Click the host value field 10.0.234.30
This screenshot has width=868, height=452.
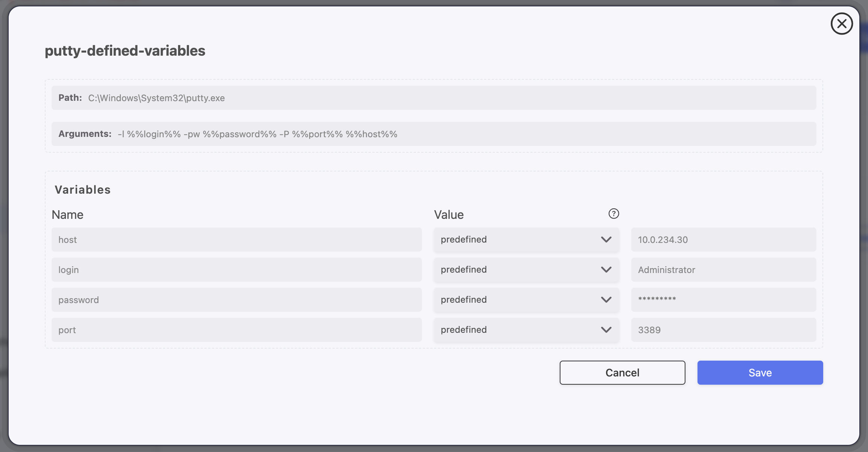click(x=723, y=240)
